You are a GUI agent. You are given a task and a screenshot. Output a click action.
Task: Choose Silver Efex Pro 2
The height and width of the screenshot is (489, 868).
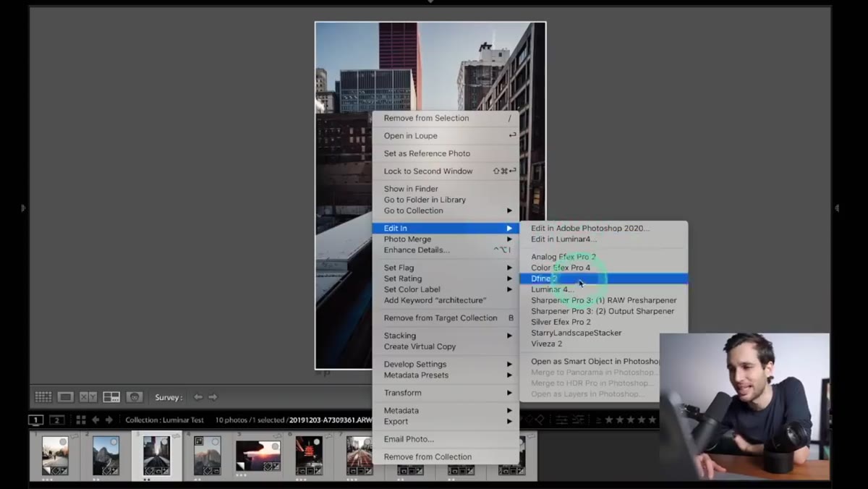[604, 322]
